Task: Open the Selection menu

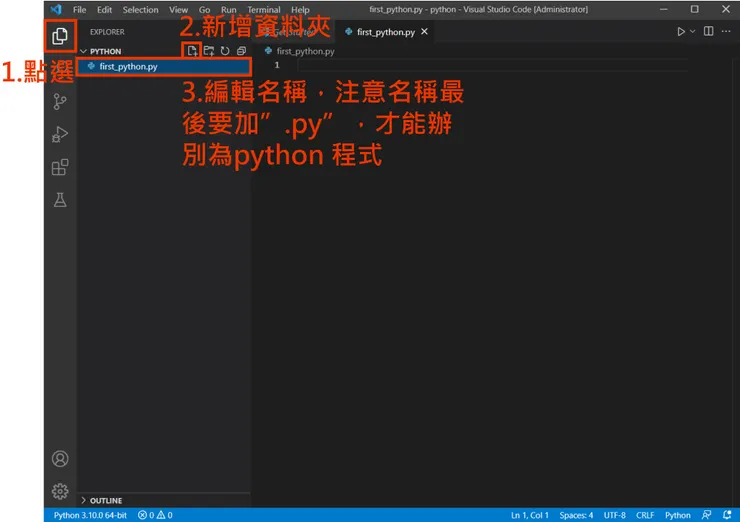Action: point(141,9)
